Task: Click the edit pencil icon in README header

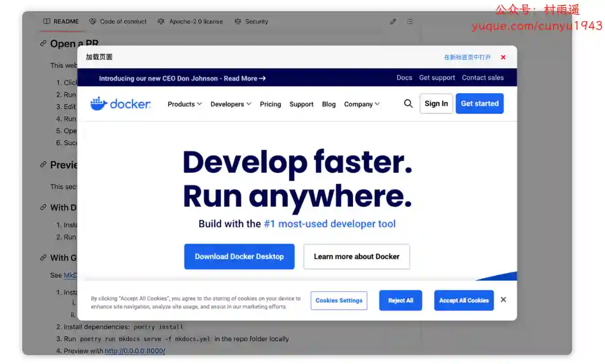Action: pyautogui.click(x=393, y=22)
